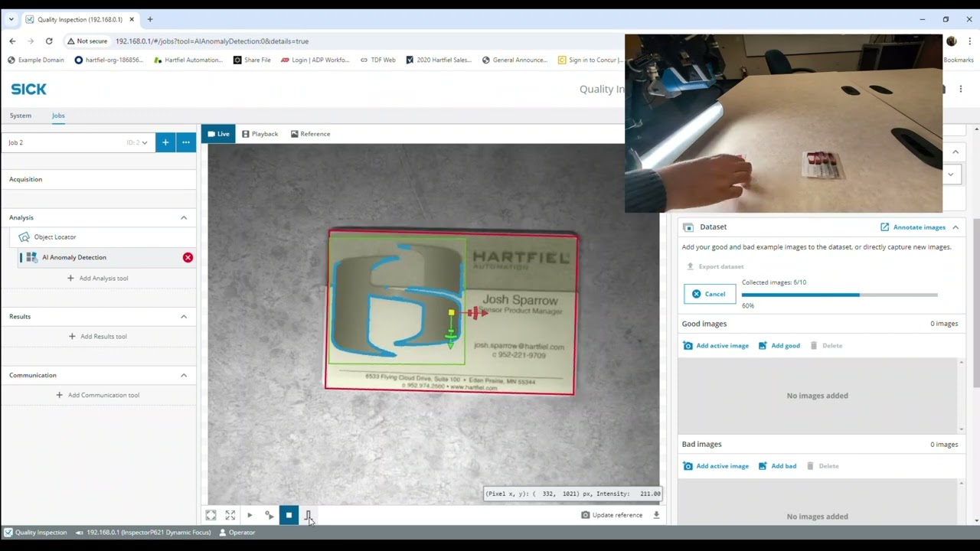Go back in browser

click(x=12, y=41)
